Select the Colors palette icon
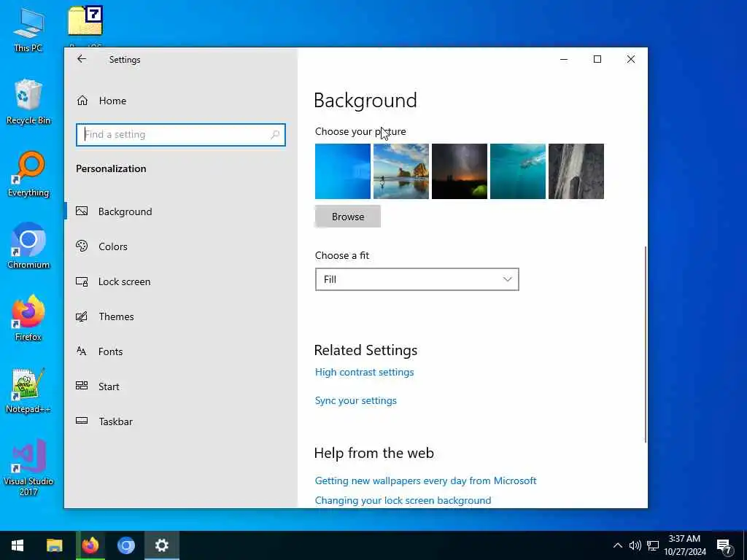This screenshot has height=560, width=747. [82, 246]
